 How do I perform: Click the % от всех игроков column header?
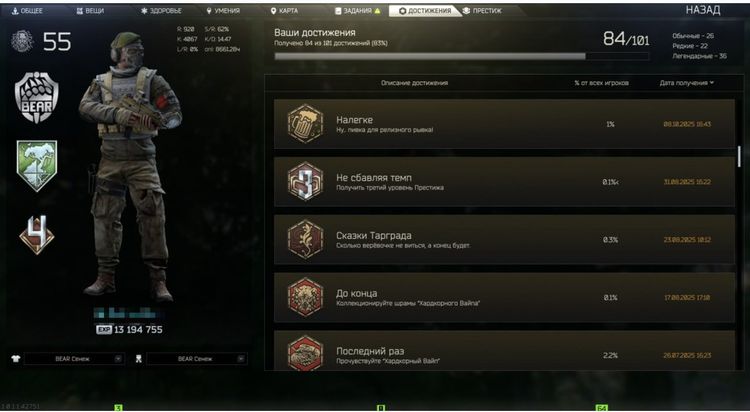(601, 83)
